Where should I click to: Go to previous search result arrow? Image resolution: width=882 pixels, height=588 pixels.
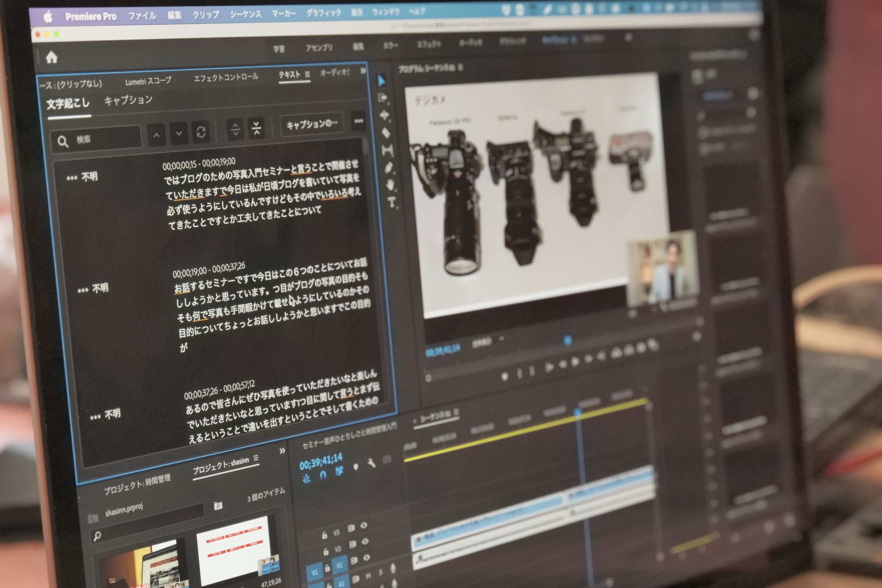(157, 135)
